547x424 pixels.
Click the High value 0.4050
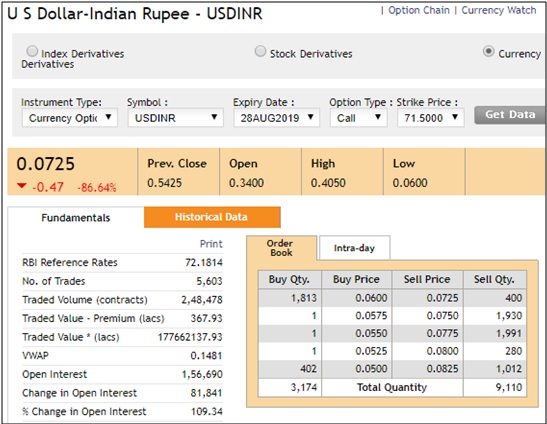click(x=328, y=183)
